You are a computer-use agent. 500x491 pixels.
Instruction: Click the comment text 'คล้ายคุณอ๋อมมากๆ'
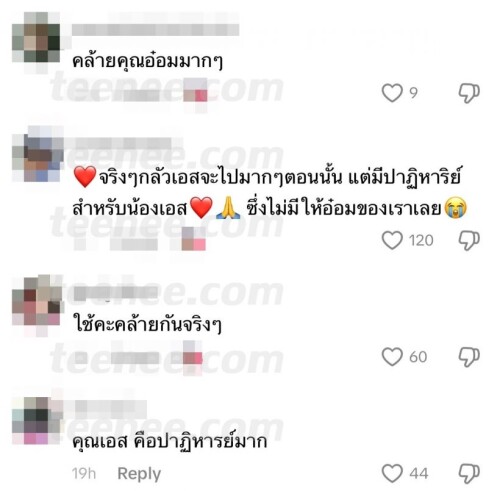147,61
